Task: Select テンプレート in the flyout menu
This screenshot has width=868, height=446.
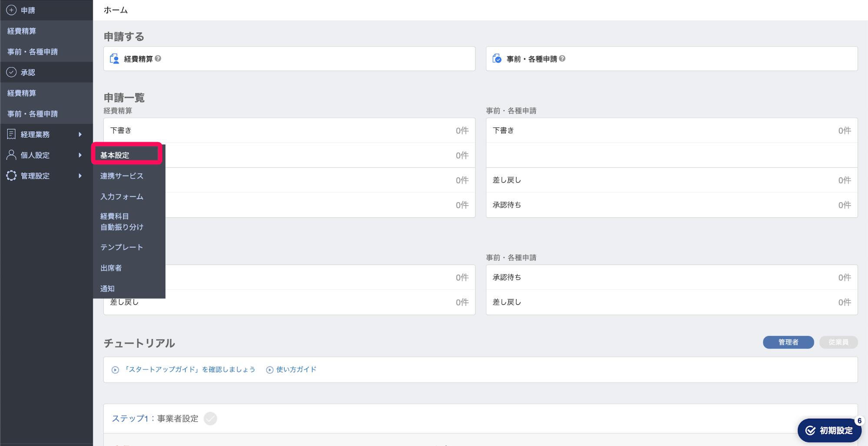Action: coord(129,247)
